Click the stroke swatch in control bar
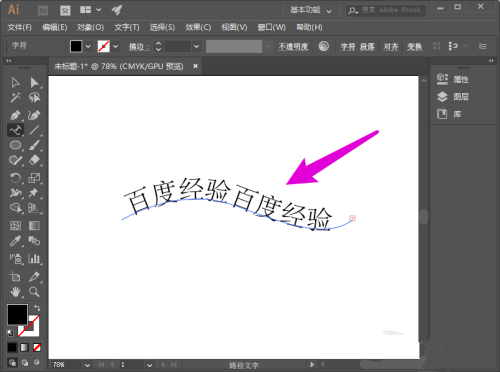Image resolution: width=500 pixels, height=372 pixels. 104,46
